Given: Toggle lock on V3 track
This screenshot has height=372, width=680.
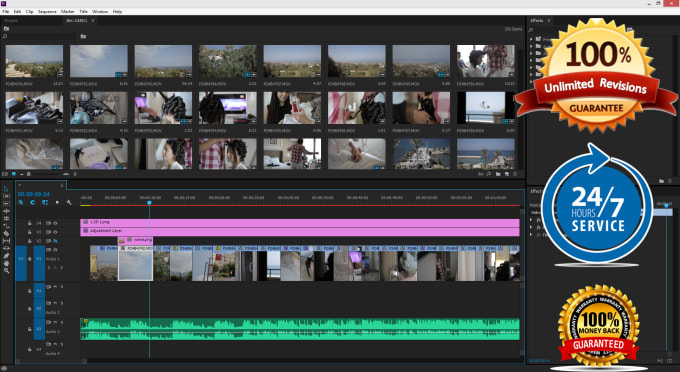Looking at the screenshot, I should (x=29, y=232).
